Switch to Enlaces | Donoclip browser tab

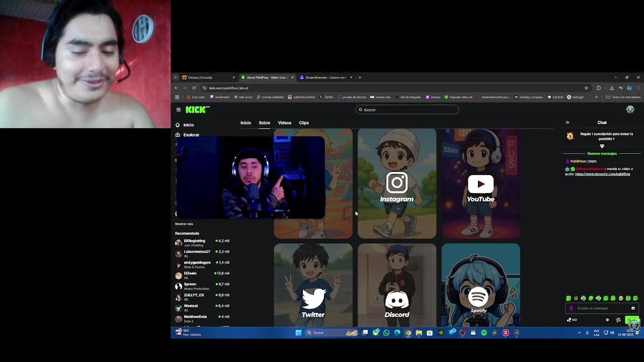208,77
